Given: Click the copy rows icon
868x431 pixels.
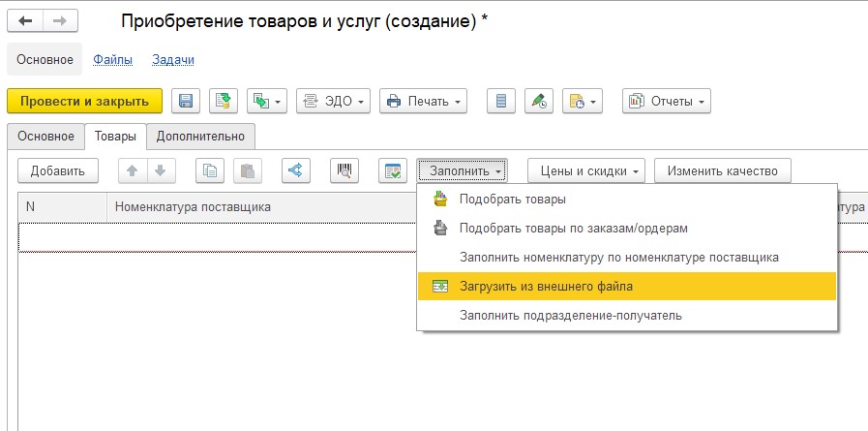Looking at the screenshot, I should 210,171.
